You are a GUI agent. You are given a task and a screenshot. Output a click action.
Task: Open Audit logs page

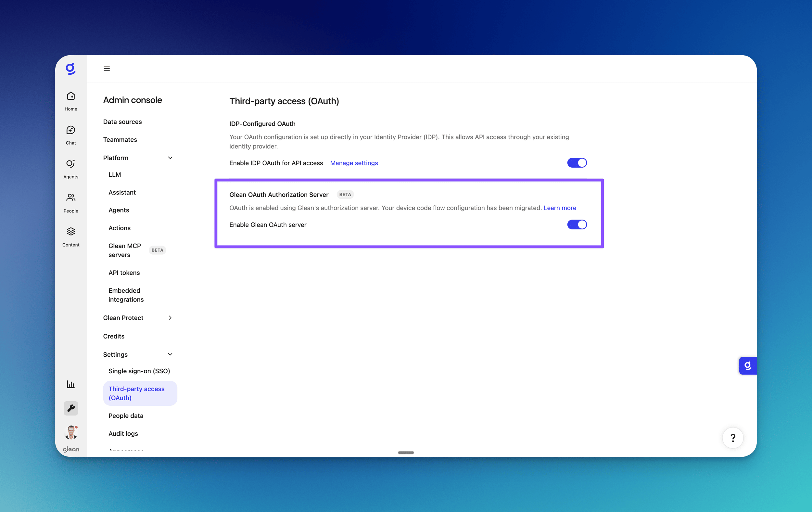point(123,434)
